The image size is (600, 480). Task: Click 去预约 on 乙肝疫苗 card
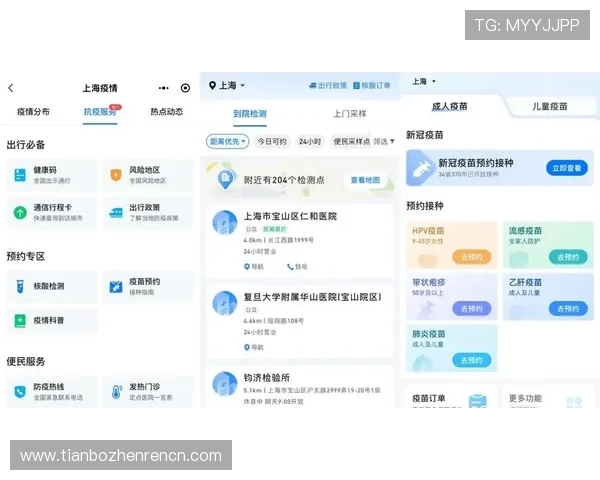(568, 309)
